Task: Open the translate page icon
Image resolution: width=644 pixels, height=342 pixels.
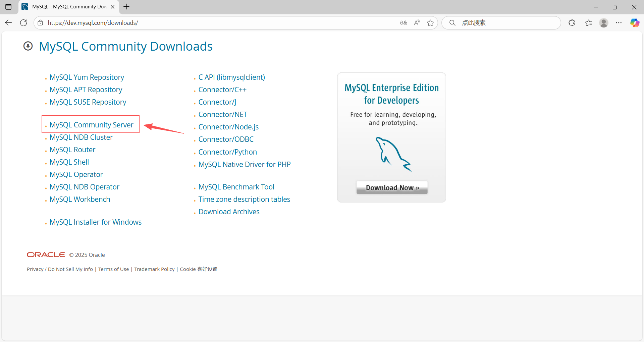Action: click(x=404, y=23)
